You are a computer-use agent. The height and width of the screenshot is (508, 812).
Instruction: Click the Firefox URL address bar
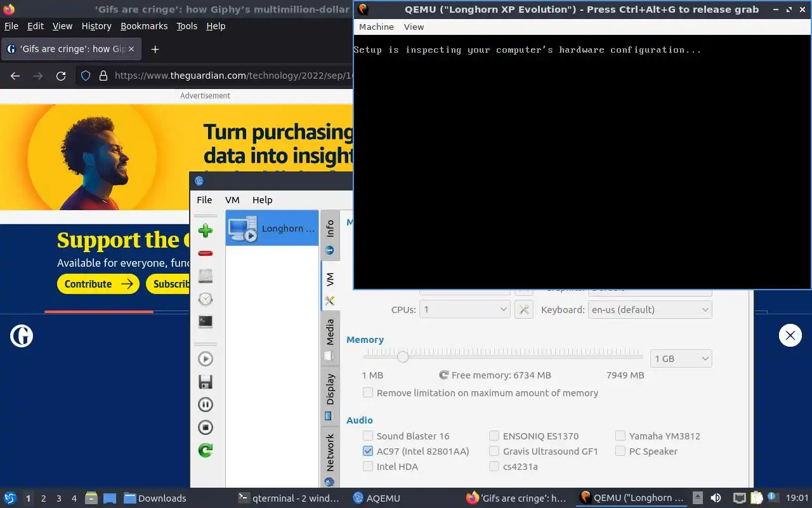click(x=233, y=76)
